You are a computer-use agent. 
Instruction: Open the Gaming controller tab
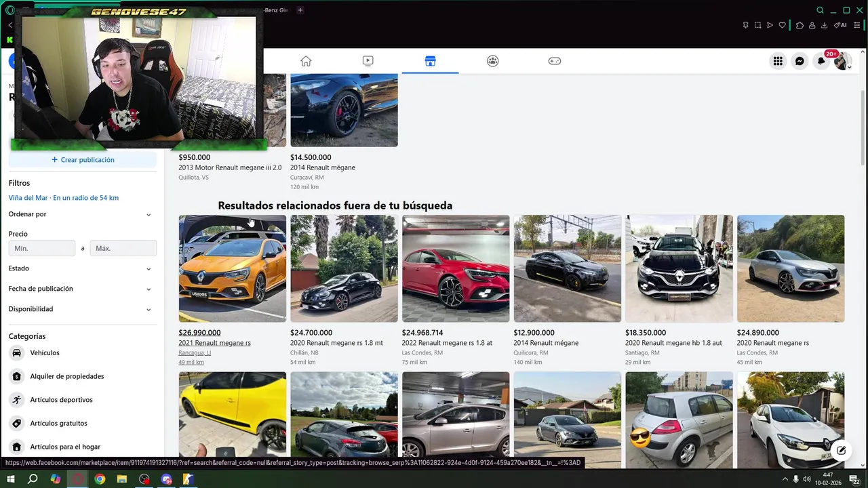tap(555, 61)
